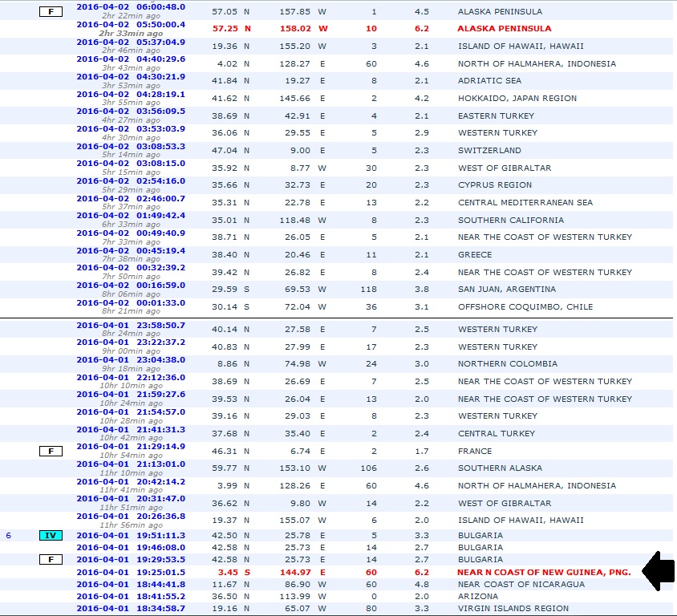The height and width of the screenshot is (616, 677).
Task: Click the ADRIATIC SEA region text
Action: coord(489,81)
